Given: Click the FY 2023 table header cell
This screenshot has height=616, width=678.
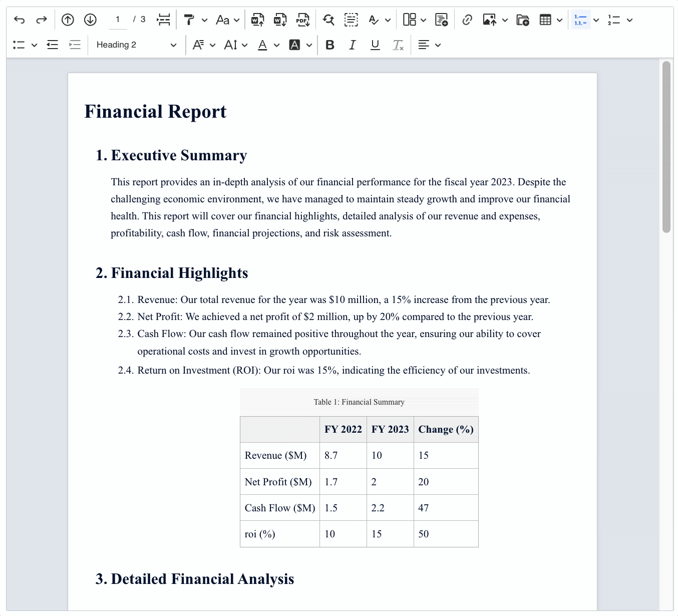Looking at the screenshot, I should (x=390, y=430).
